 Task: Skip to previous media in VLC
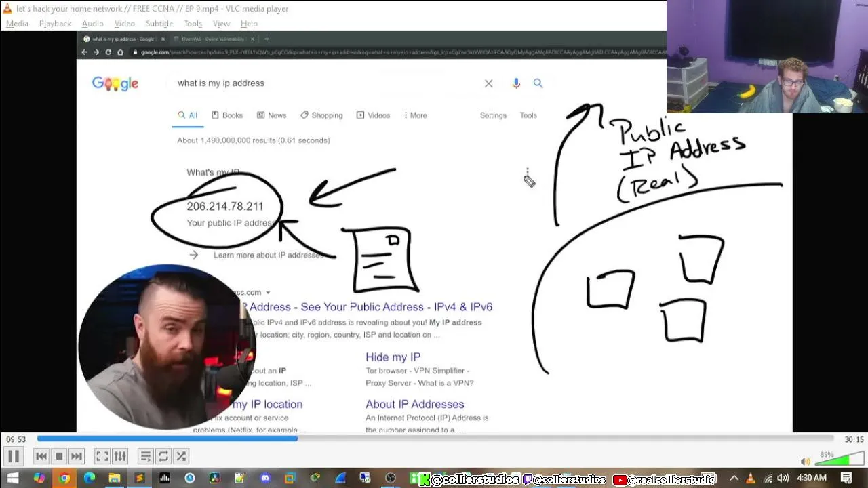tap(41, 456)
